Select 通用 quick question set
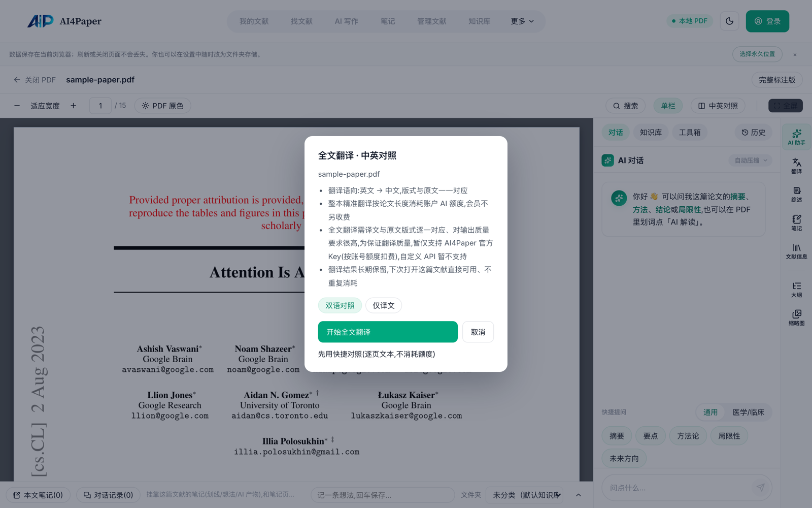 [x=710, y=412]
